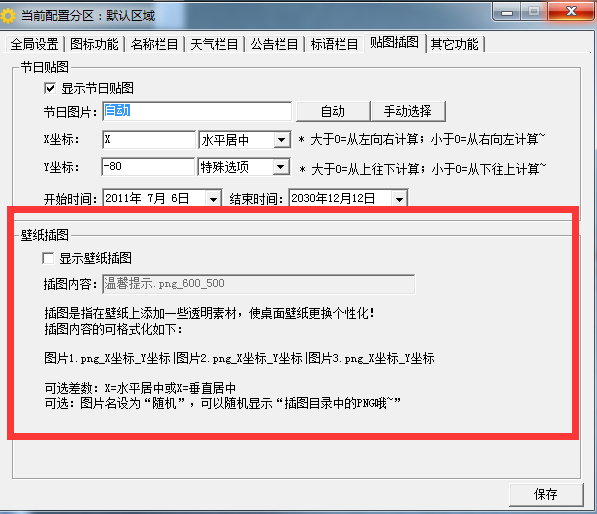
Task: Switch to the 全局设置 tab
Action: click(34, 44)
